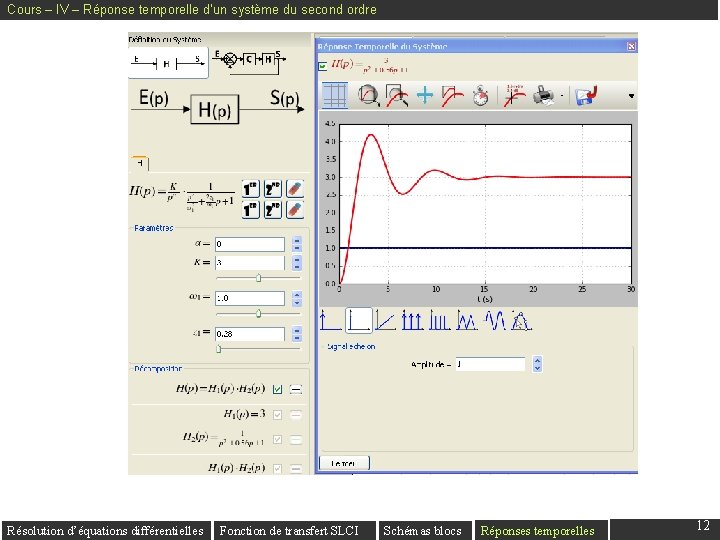The width and height of the screenshot is (720, 540).
Task: Click the auto zoom magnifier on curve icon
Action: tap(368, 96)
